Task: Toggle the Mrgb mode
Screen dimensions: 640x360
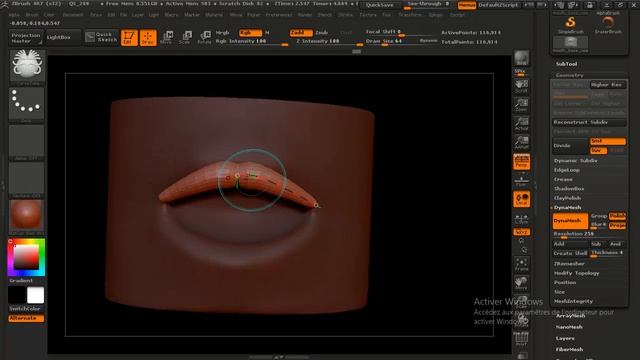Action: point(222,33)
